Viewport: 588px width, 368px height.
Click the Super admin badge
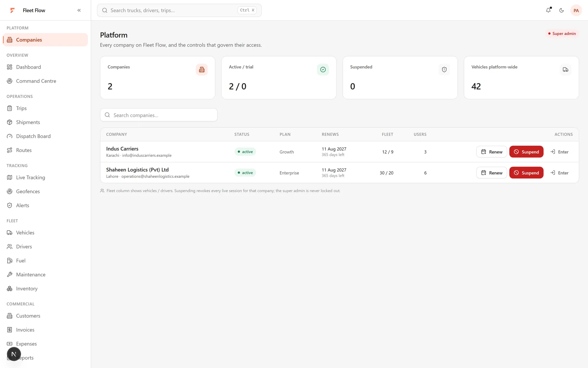[x=562, y=33]
